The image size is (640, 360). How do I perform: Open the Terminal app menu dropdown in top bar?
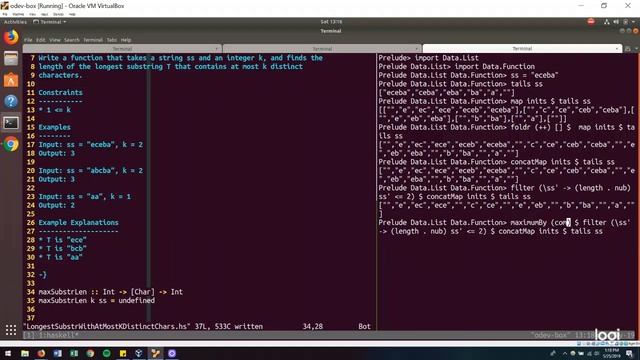coord(49,22)
